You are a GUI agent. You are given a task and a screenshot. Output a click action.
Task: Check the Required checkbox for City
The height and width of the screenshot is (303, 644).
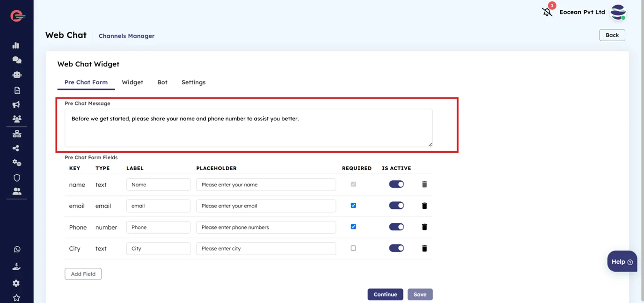pos(353,248)
